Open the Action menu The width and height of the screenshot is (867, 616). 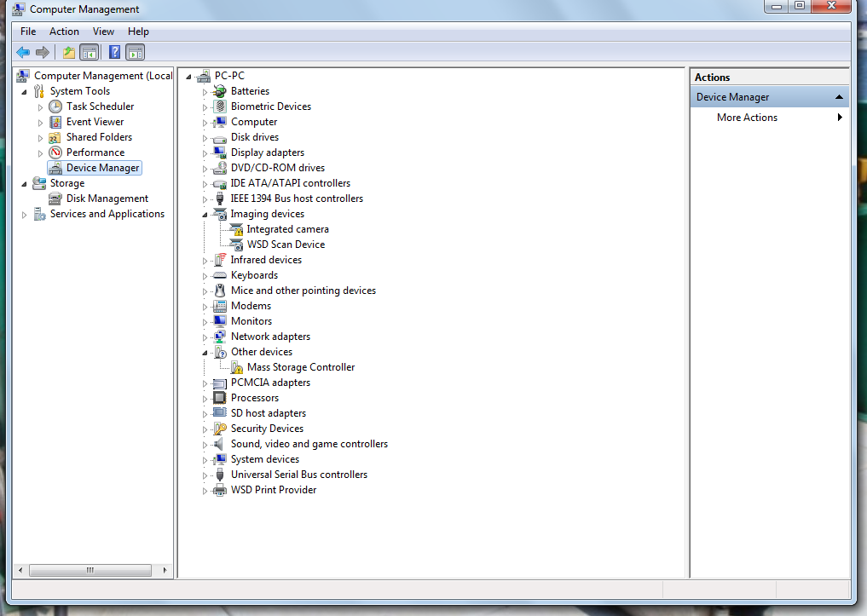(64, 32)
